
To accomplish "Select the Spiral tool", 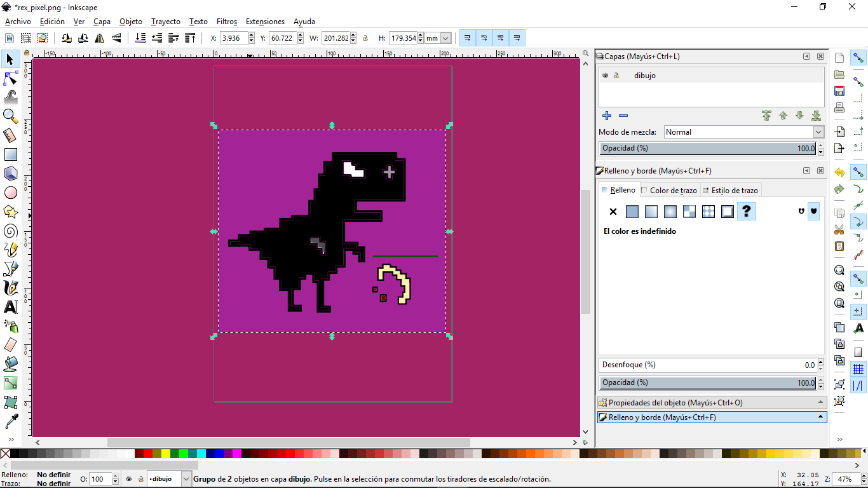I will point(10,231).
